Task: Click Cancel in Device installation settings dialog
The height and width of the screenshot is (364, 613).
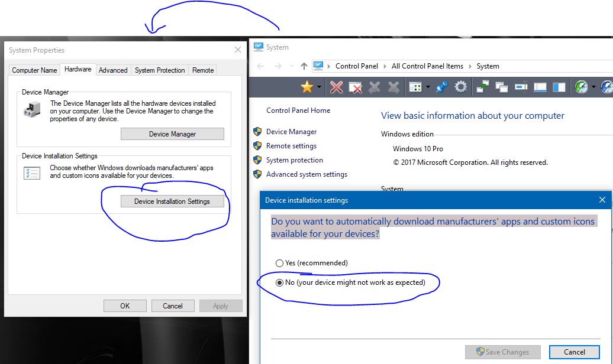Action: (x=575, y=352)
